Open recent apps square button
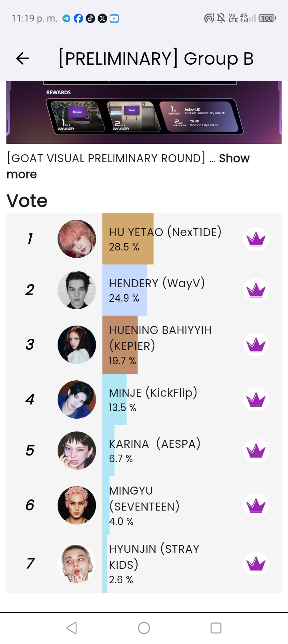The height and width of the screenshot is (644, 288). (216, 628)
